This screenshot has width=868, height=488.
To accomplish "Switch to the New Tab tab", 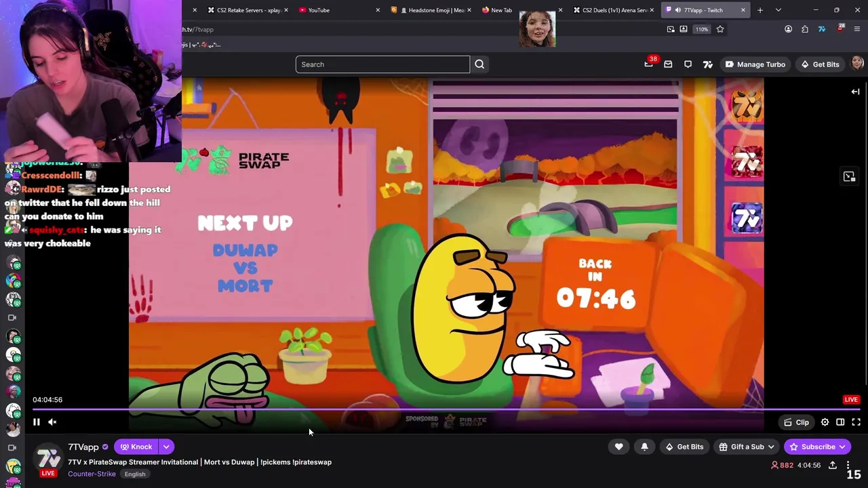I will point(502,10).
